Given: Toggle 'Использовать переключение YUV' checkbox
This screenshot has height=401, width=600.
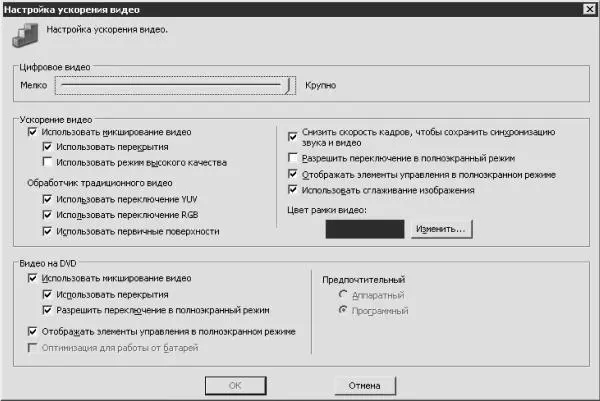Looking at the screenshot, I should [x=49, y=200].
